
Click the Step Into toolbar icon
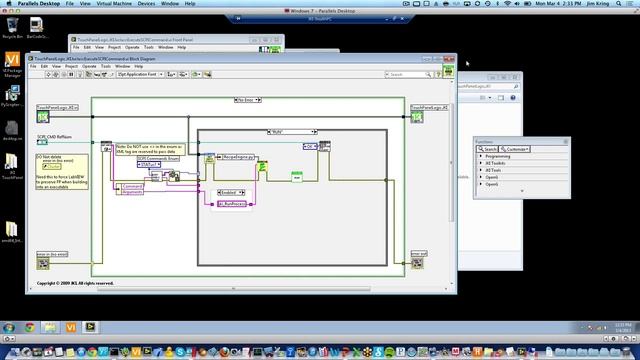(96, 74)
